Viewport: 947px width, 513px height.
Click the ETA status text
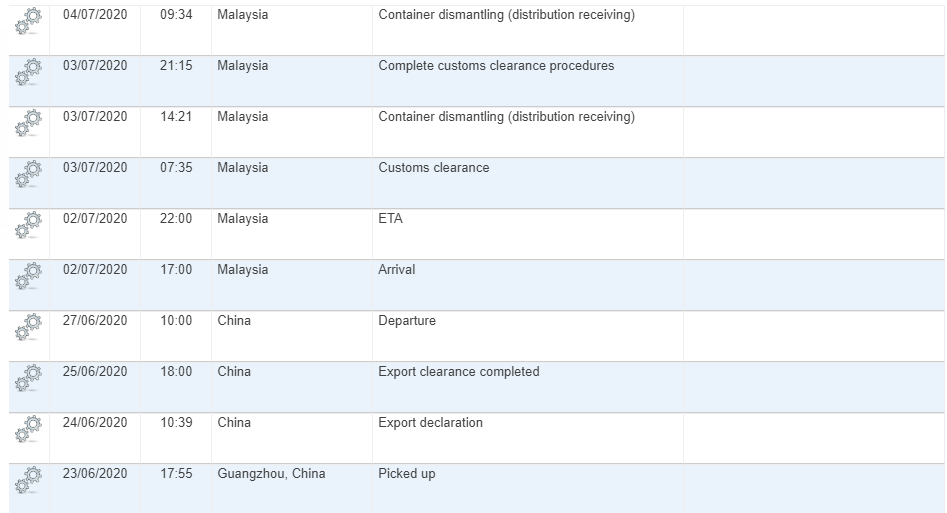[x=390, y=218]
